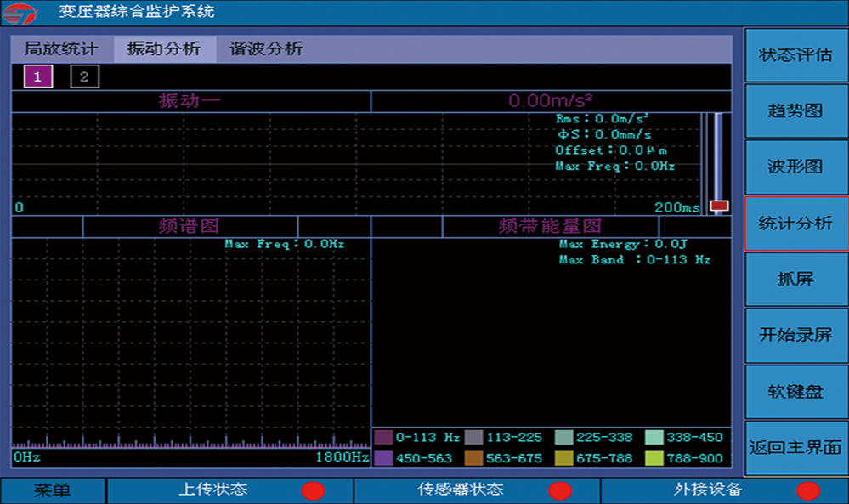Screen dimensions: 849x504
Task: Click the external device status indicator
Action: coord(807,490)
